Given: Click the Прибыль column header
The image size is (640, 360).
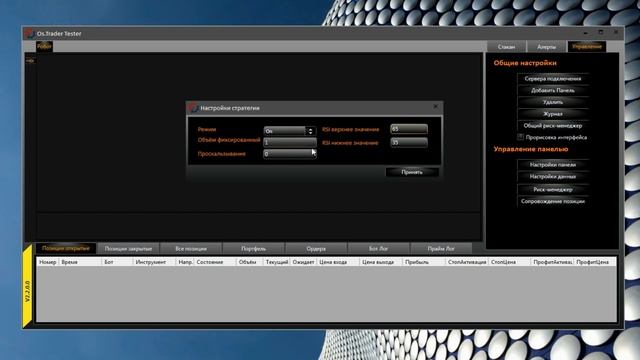Looking at the screenshot, I should 424,262.
